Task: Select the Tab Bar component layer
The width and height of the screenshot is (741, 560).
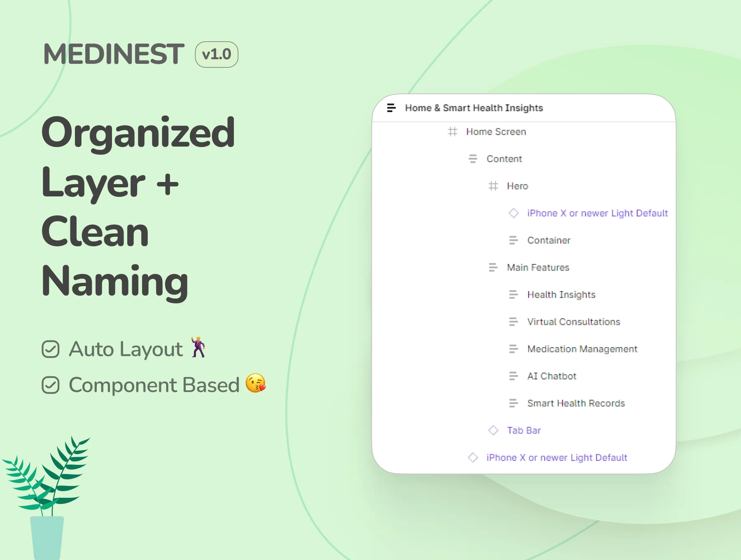Action: pos(524,431)
